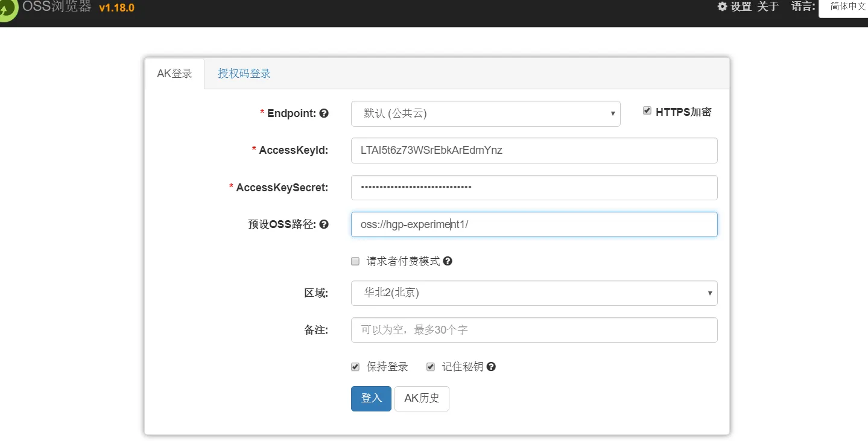Viewport: 868px width, 441px height.
Task: Select the AK登录 tab
Action: [174, 74]
